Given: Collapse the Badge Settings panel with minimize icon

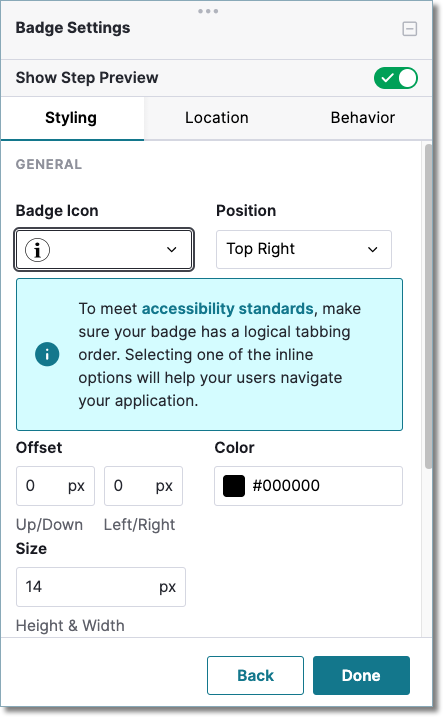Looking at the screenshot, I should [409, 29].
